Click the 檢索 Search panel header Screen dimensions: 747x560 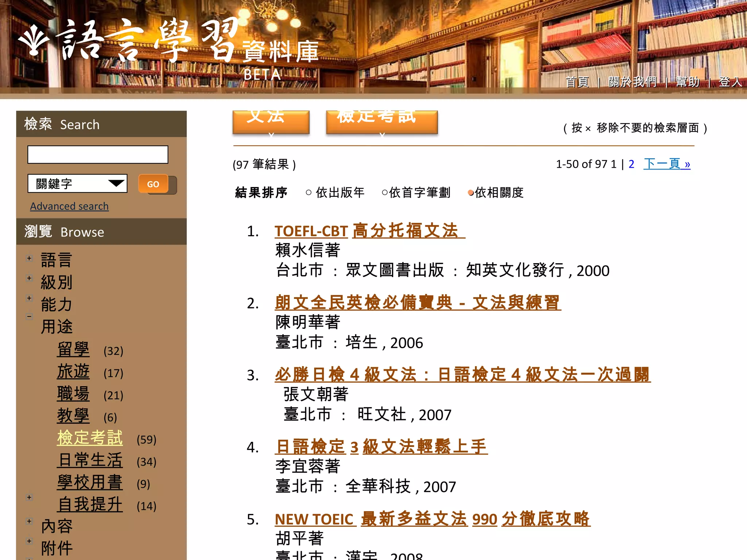pyautogui.click(x=101, y=124)
